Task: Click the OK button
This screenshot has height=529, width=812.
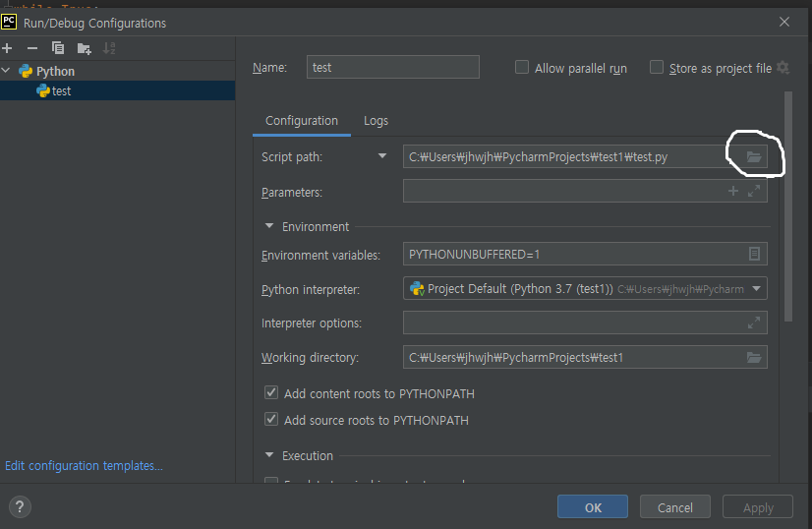Action: pyautogui.click(x=593, y=506)
